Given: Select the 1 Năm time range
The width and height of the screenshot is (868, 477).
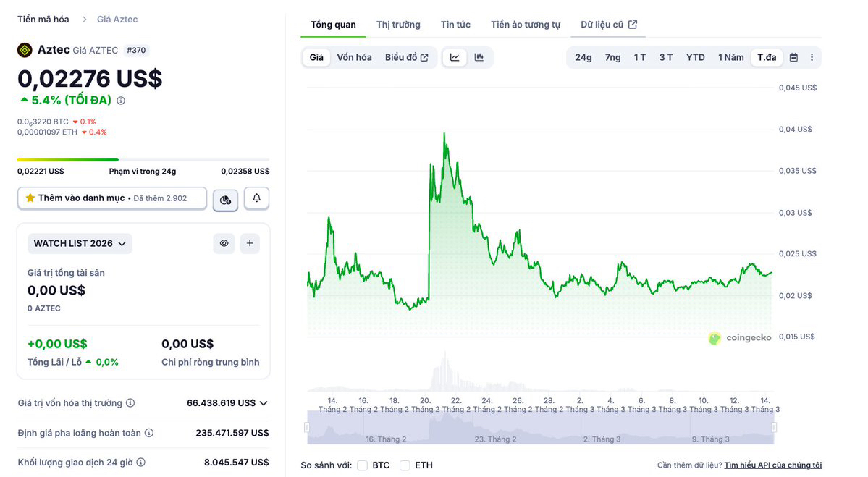Looking at the screenshot, I should point(730,58).
